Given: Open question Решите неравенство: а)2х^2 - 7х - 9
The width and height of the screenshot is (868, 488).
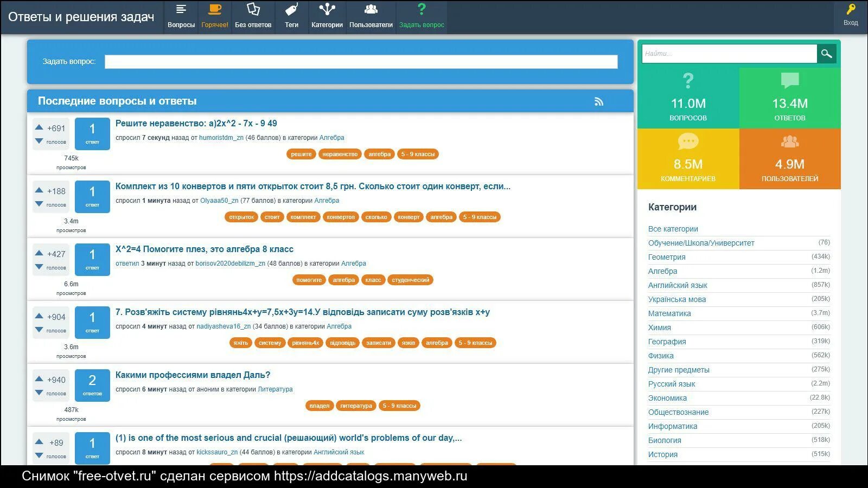Looking at the screenshot, I should tap(196, 124).
